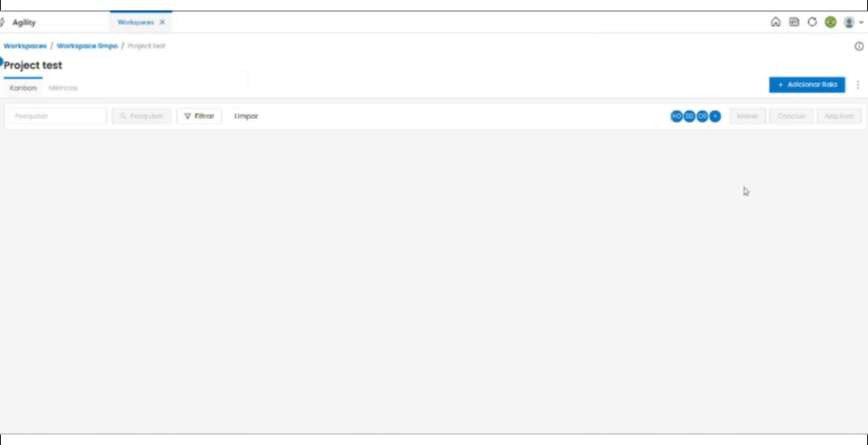Open the Filtrar filter options

[x=199, y=116]
